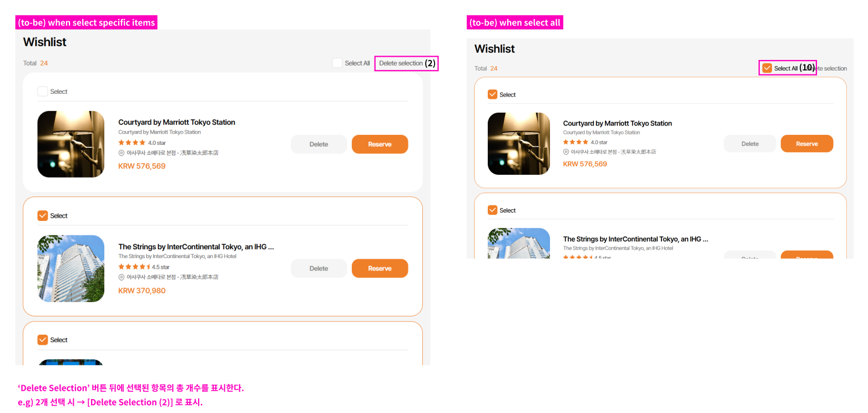Screen dimensions: 868x413
Task: Delete Courtyard by Marriott in select-all mockup
Action: click(x=750, y=144)
